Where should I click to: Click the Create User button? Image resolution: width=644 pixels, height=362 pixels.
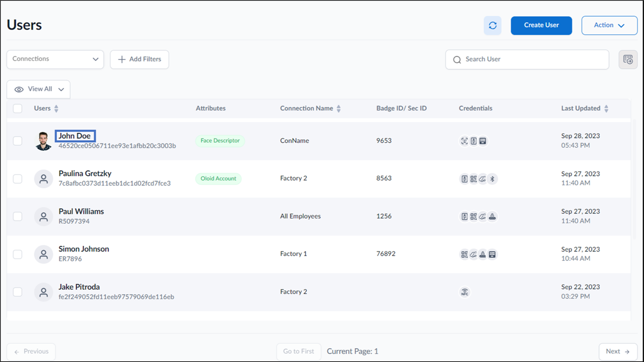541,25
